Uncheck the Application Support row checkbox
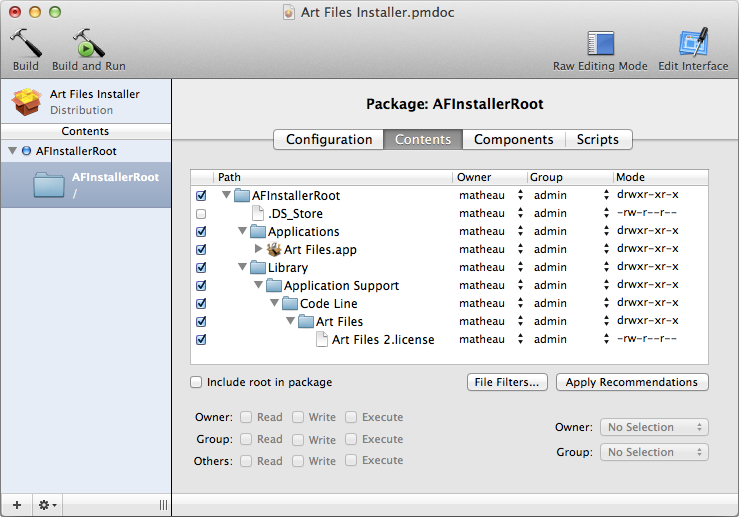Image resolution: width=739 pixels, height=517 pixels. [x=201, y=285]
